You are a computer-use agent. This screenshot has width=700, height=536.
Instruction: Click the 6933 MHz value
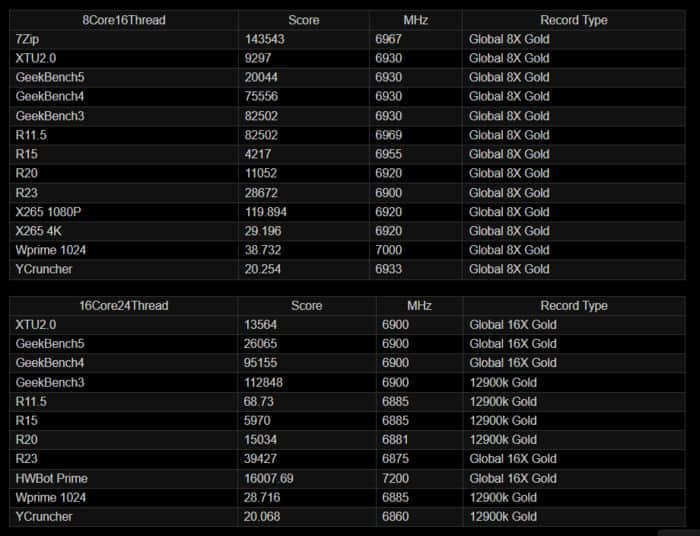388,269
